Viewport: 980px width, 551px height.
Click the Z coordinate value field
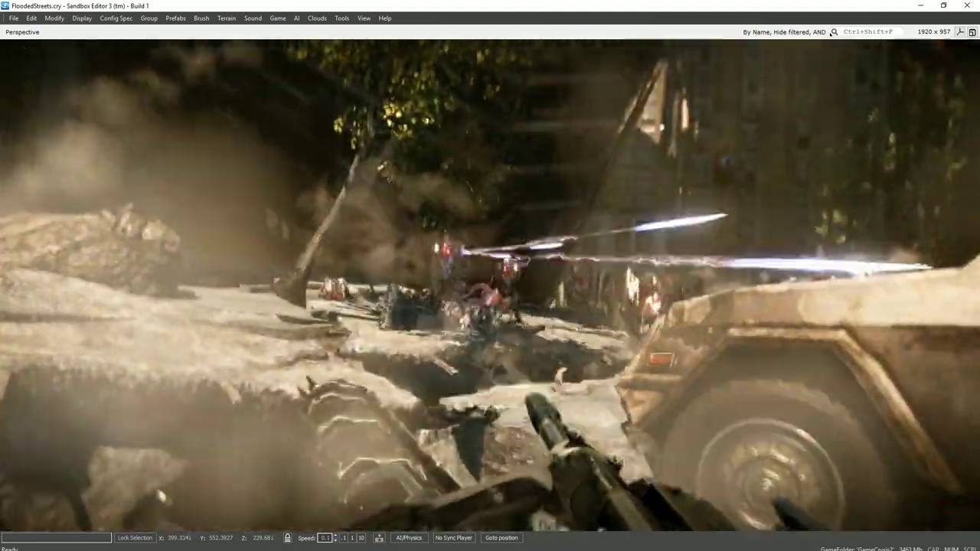pyautogui.click(x=263, y=538)
